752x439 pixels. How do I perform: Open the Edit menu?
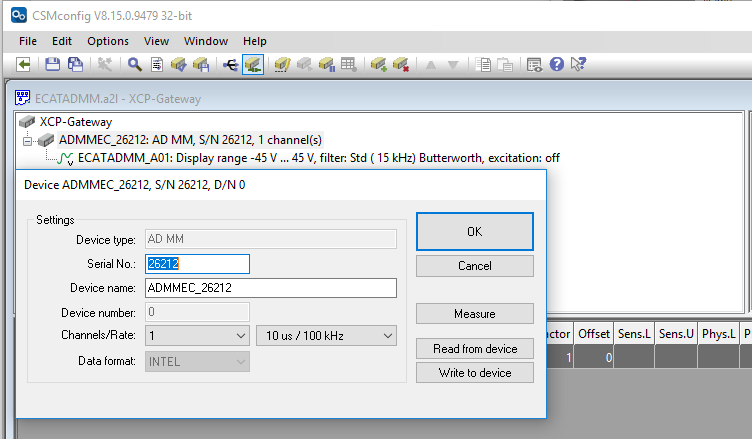62,41
